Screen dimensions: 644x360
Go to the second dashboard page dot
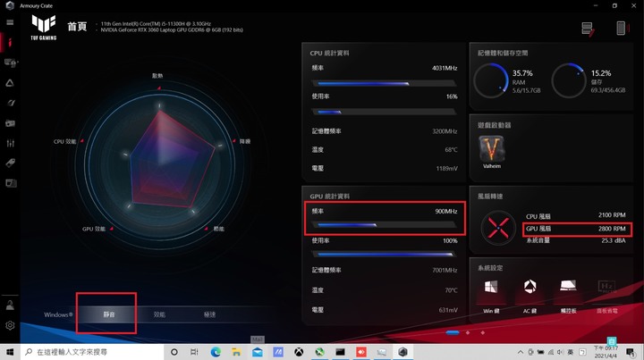point(468,332)
